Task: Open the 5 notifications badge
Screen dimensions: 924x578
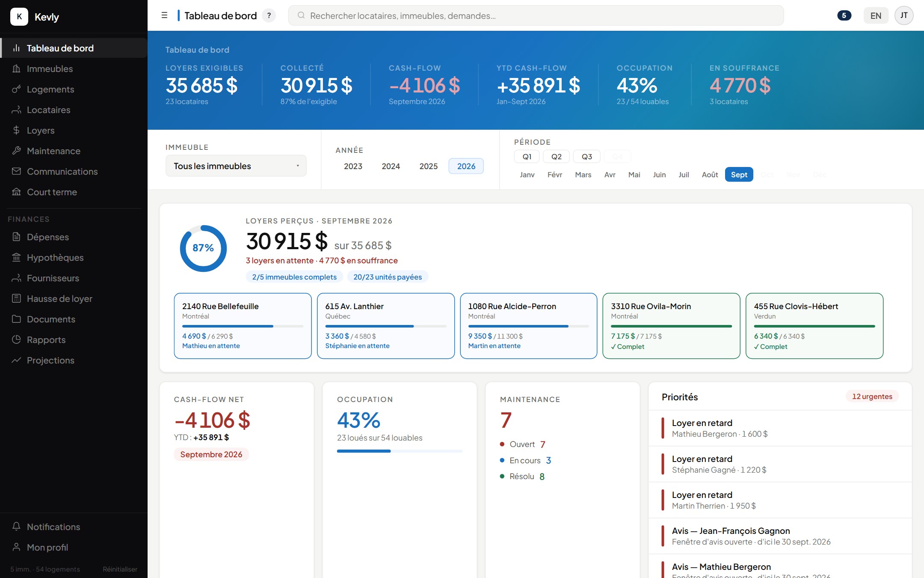Action: [x=844, y=16]
